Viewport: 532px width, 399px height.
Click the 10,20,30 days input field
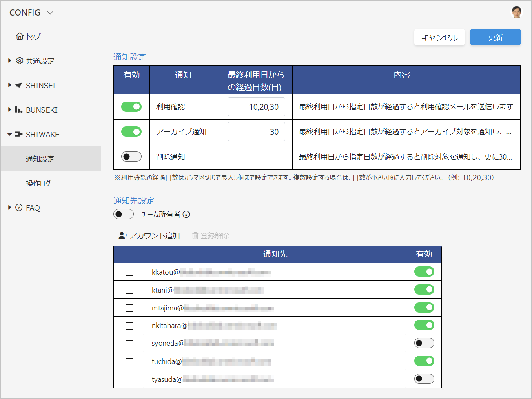pos(256,106)
